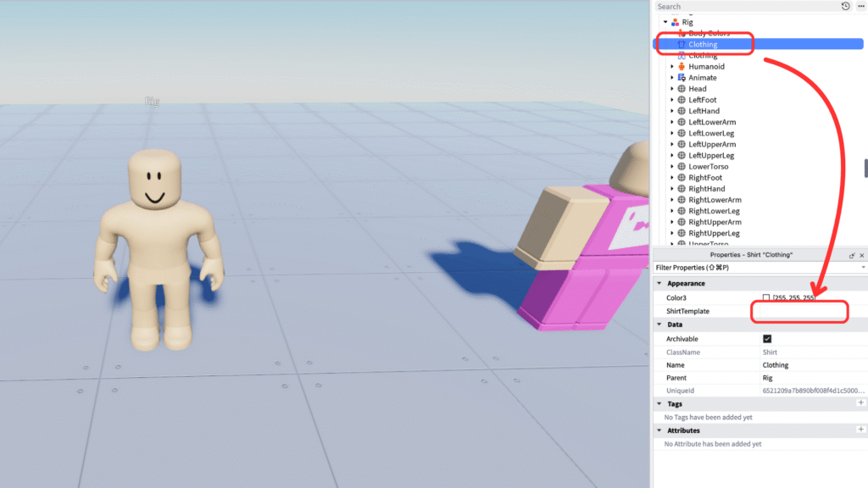Click the Explorer Search field
The width and height of the screenshot is (868, 488).
pos(746,6)
